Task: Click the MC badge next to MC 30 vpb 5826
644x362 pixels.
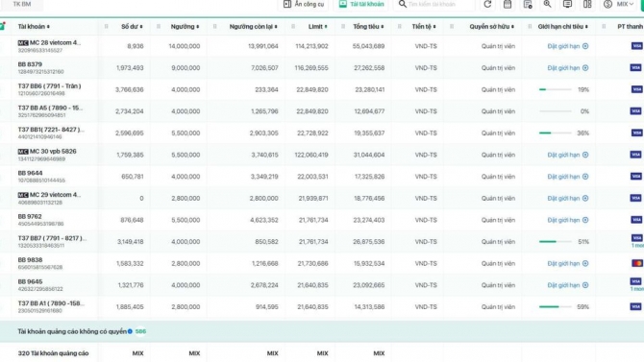Action: (x=23, y=152)
